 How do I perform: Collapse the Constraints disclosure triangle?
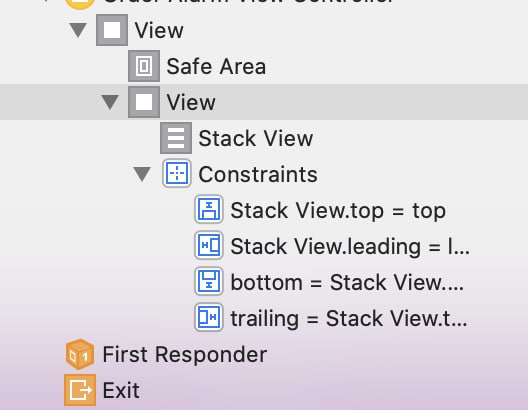click(x=142, y=174)
